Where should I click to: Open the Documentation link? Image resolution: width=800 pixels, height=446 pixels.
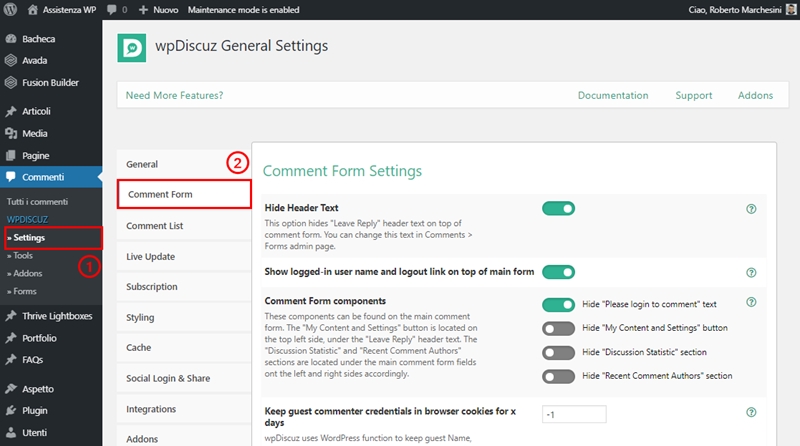[x=613, y=95]
